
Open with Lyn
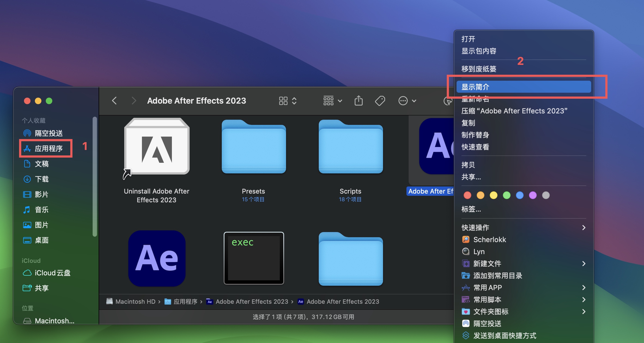tap(524, 252)
